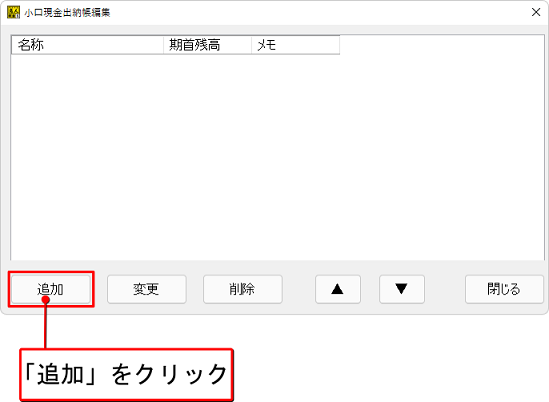The image size is (549, 402).
Task: Click the 期首残高 column header
Action: (x=207, y=45)
